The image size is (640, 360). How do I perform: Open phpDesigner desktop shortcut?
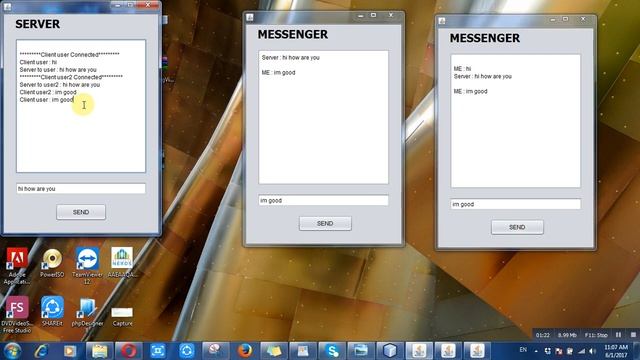click(x=87, y=312)
